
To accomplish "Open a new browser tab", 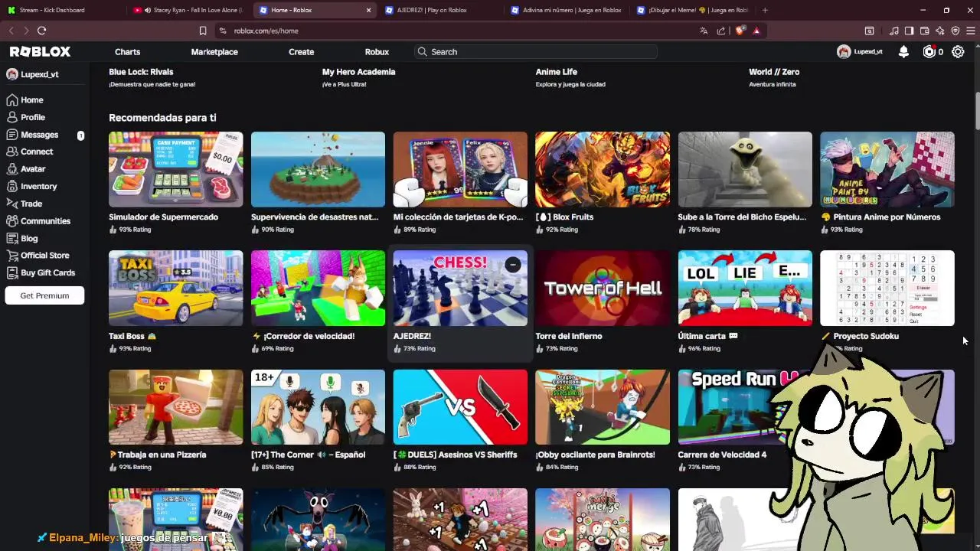I will (x=765, y=10).
